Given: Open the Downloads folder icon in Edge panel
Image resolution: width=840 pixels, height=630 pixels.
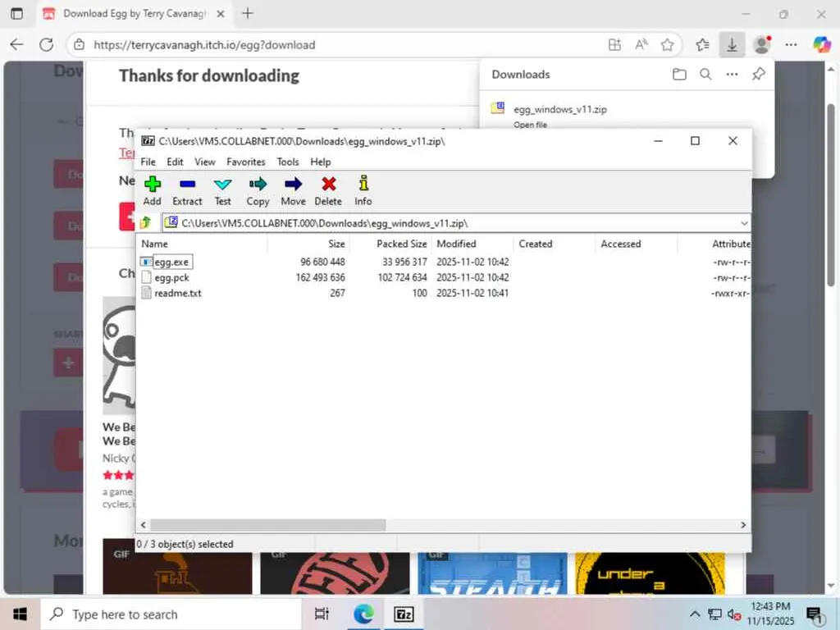Looking at the screenshot, I should pyautogui.click(x=679, y=75).
